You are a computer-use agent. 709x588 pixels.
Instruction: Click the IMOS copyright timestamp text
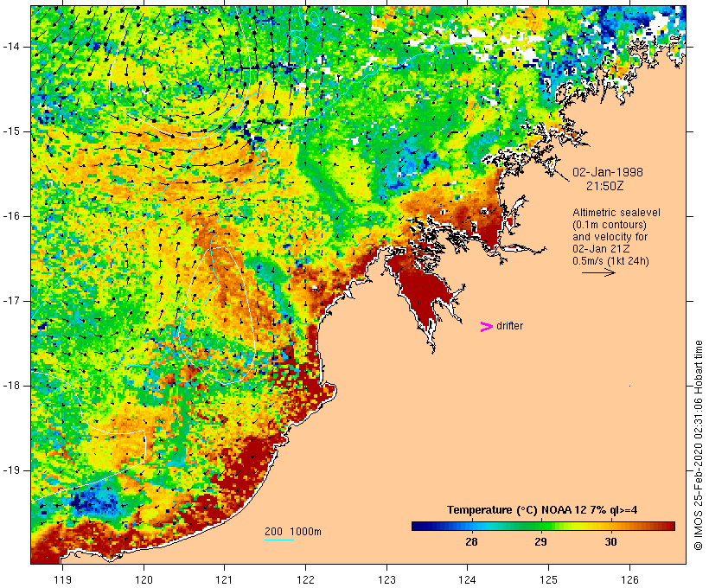[x=699, y=445]
